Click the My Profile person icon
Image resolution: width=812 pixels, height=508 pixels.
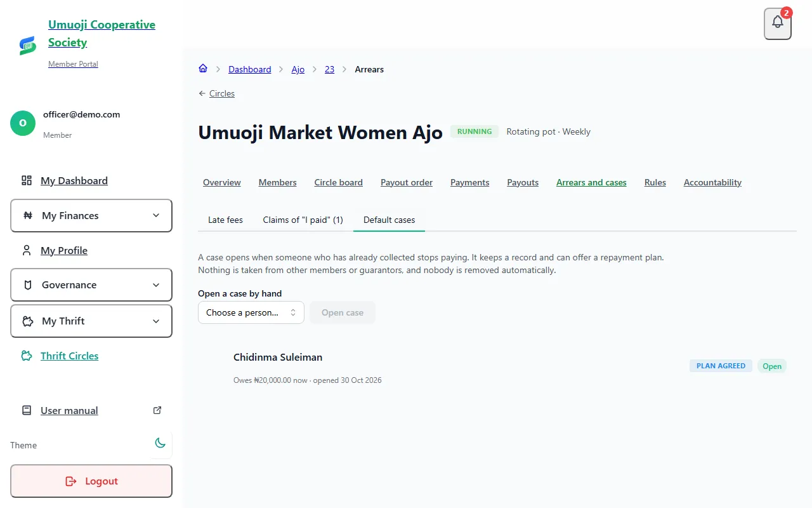pos(27,250)
